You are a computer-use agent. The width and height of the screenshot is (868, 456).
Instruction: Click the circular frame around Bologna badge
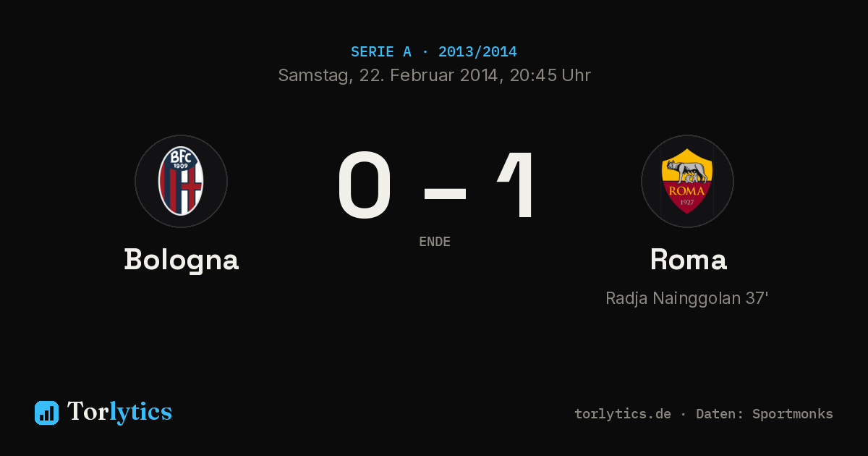point(181,181)
